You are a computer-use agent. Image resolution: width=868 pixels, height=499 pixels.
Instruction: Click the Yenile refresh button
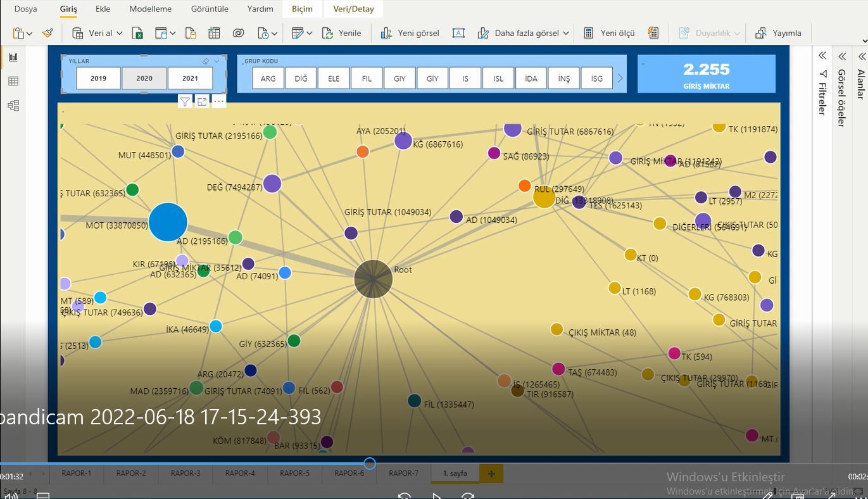click(x=341, y=33)
